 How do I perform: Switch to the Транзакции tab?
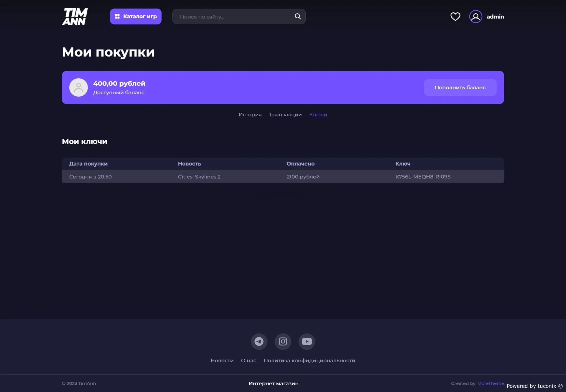285,115
